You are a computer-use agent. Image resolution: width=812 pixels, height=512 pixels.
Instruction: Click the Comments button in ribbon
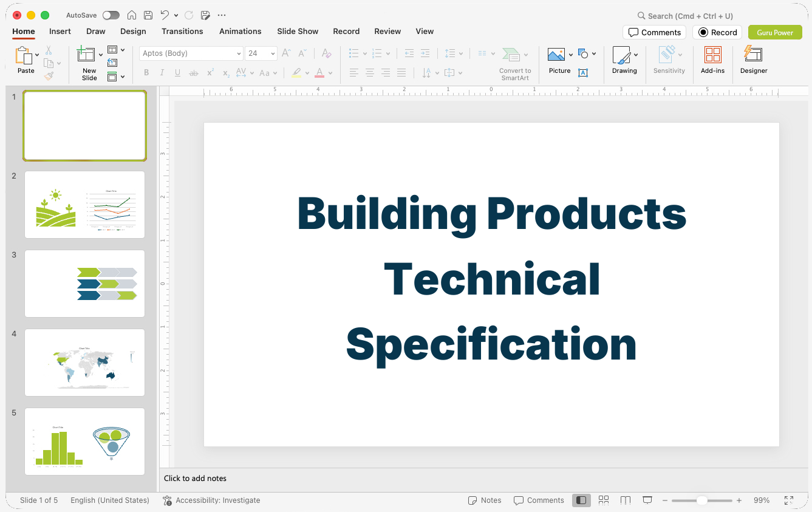[654, 32]
